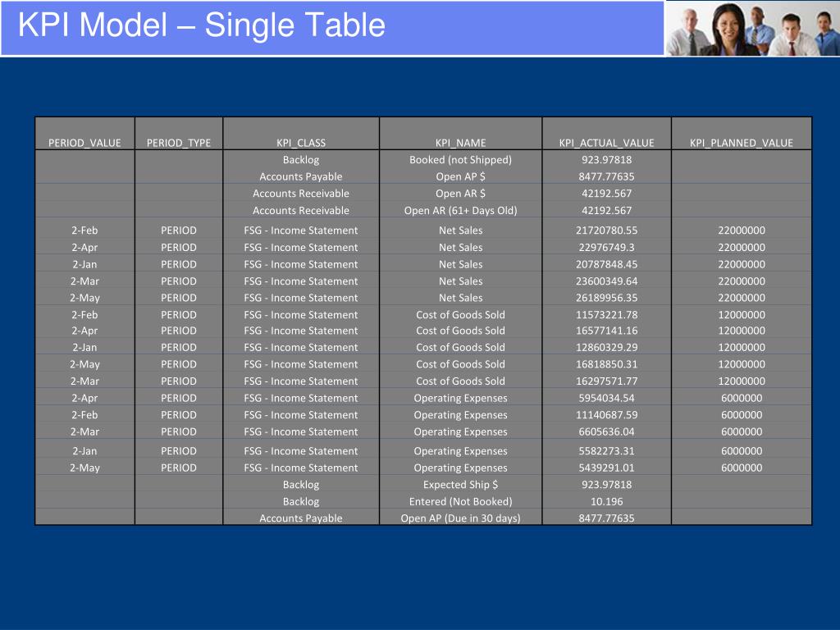Select actual value 16818850.31
This screenshot has height=630, width=840.
[606, 364]
